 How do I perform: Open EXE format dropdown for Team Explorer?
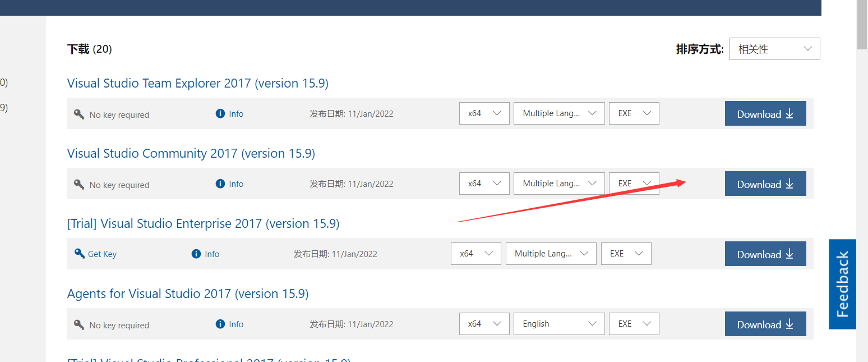pos(634,113)
